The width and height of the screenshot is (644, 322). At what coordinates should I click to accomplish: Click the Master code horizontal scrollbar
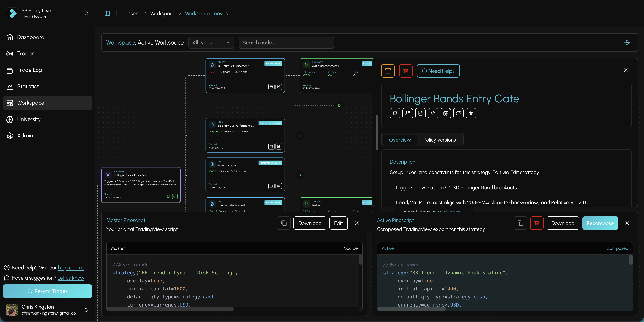click(170, 309)
